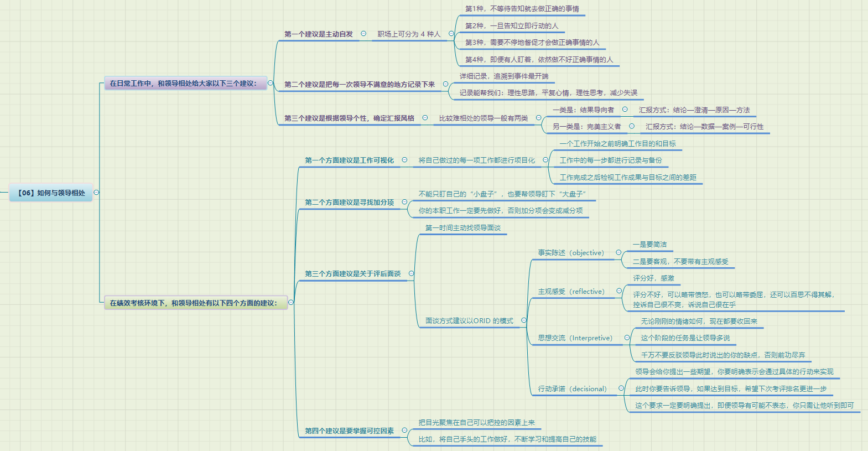The height and width of the screenshot is (451, 868).
Task: Select topic 在绩效考核环境下，和领导相处有以下四个方面的建议
Action: pos(196,303)
